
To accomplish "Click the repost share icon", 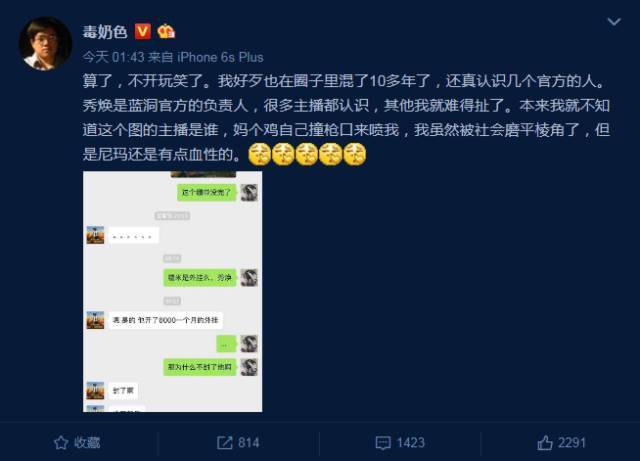I will [224, 443].
